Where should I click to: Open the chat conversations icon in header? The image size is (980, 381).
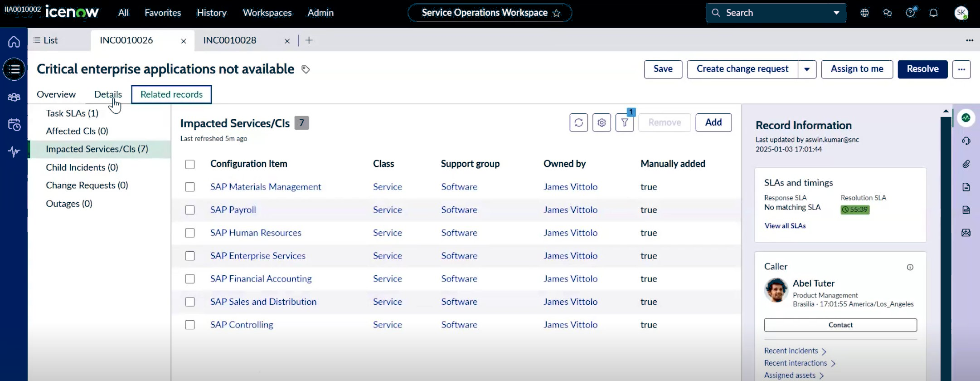(x=888, y=13)
